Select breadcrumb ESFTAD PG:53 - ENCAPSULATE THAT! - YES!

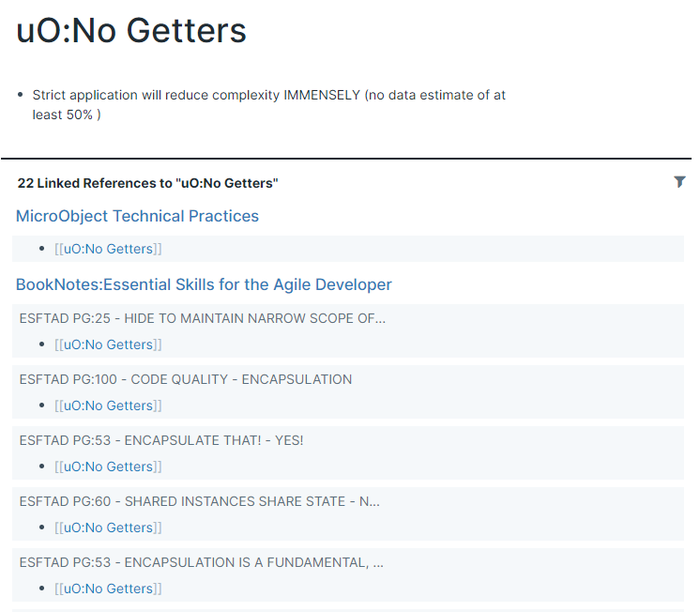click(x=161, y=440)
